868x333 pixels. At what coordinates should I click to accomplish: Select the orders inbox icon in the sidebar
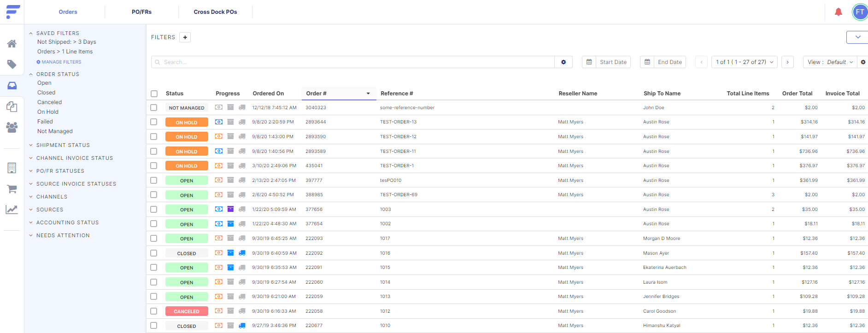(12, 86)
